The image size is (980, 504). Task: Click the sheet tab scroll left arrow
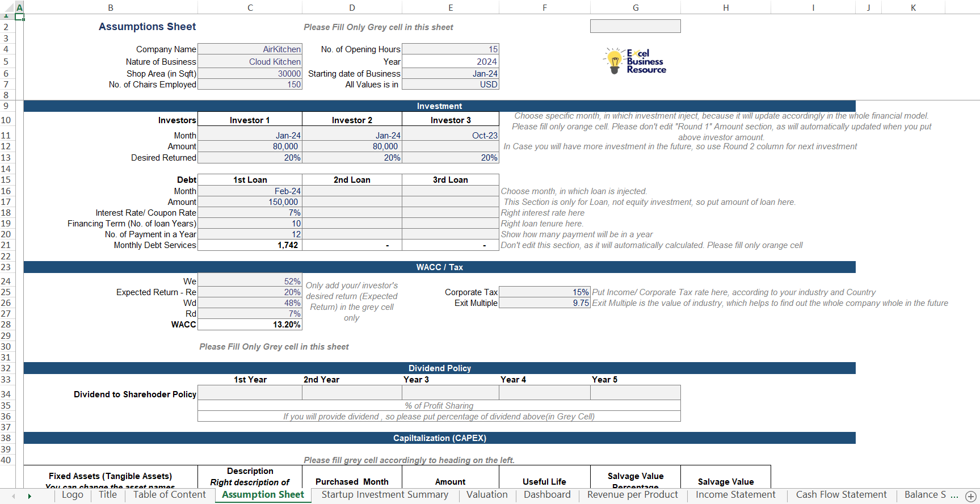[13, 496]
